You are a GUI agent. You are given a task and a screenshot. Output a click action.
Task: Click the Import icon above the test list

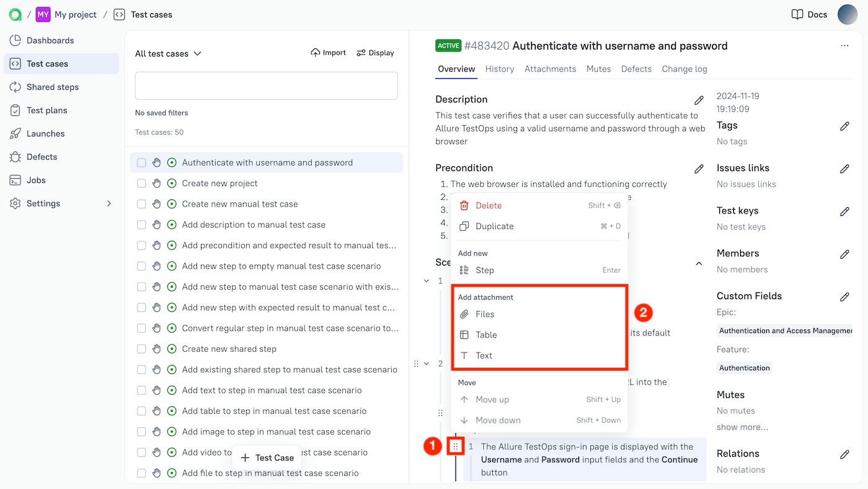click(328, 52)
